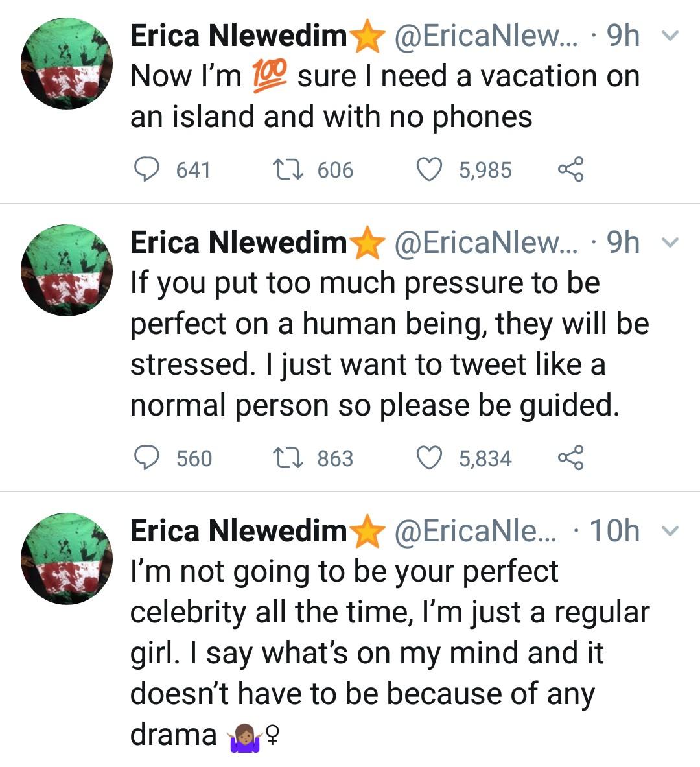Image resolution: width=700 pixels, height=767 pixels.
Task: Open Erica Nlewedim's name on the first tweet
Action: tap(239, 36)
